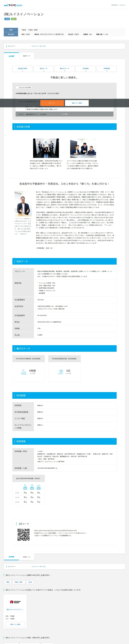
Task: Jump to 会社紹介記事 via anchor button
Action: click(22, 69)
